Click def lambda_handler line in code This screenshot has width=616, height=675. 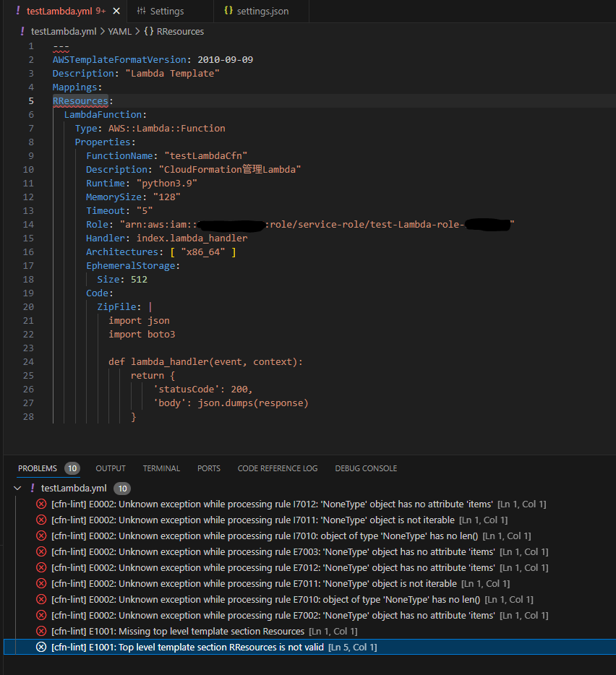[x=205, y=361]
